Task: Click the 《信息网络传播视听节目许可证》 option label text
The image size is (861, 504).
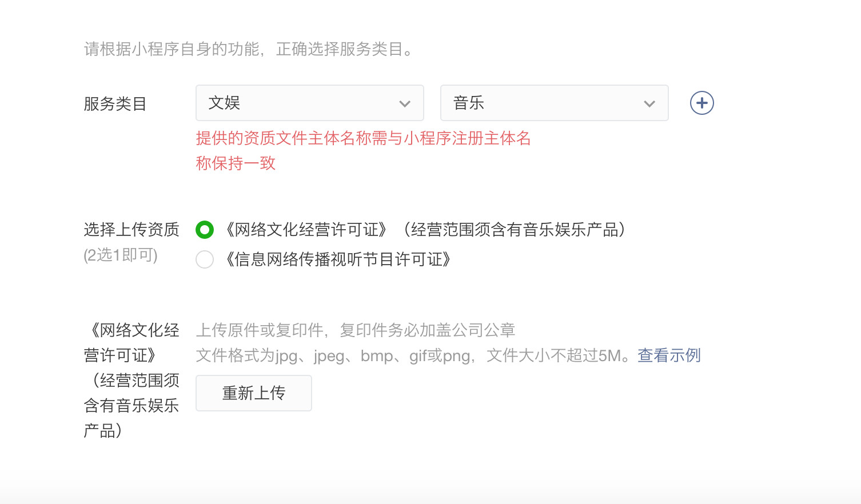Action: click(x=338, y=259)
